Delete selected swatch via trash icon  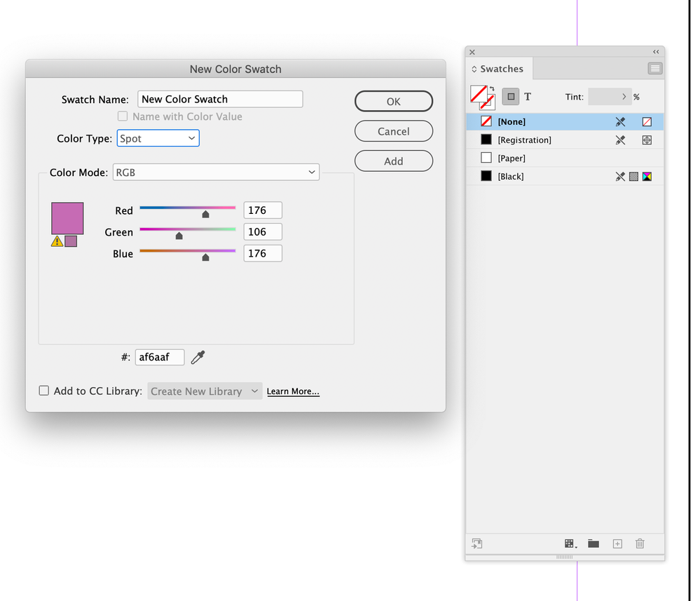click(x=640, y=543)
